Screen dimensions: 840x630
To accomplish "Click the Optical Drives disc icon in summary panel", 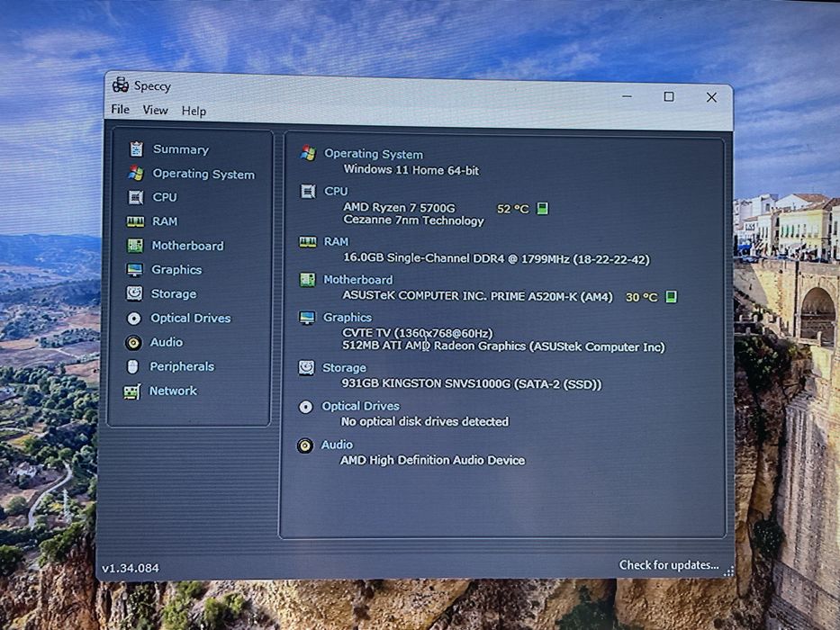I will pyautogui.click(x=305, y=407).
